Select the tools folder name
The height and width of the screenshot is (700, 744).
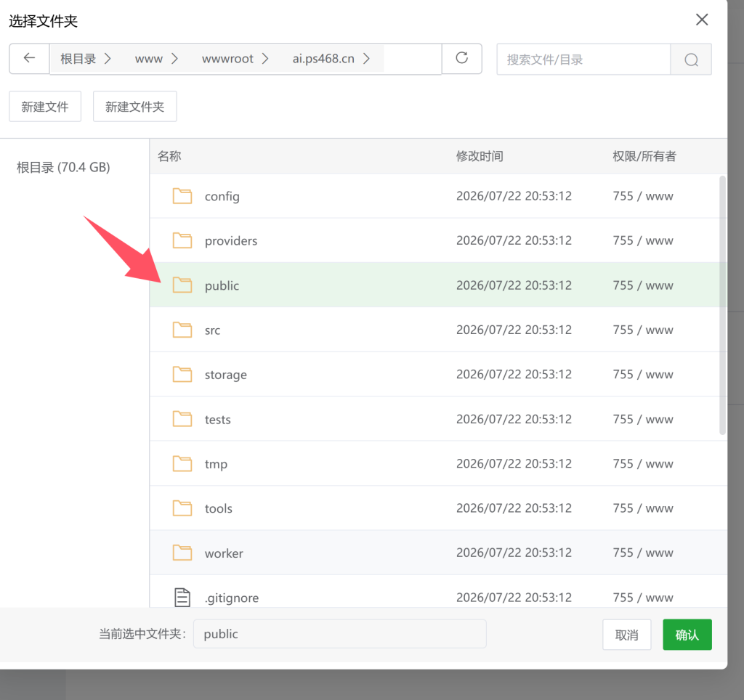click(219, 508)
